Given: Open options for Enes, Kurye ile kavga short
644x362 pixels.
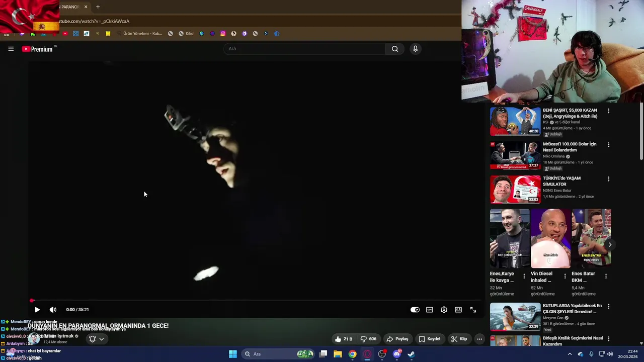Looking at the screenshot, I should 524,277.
